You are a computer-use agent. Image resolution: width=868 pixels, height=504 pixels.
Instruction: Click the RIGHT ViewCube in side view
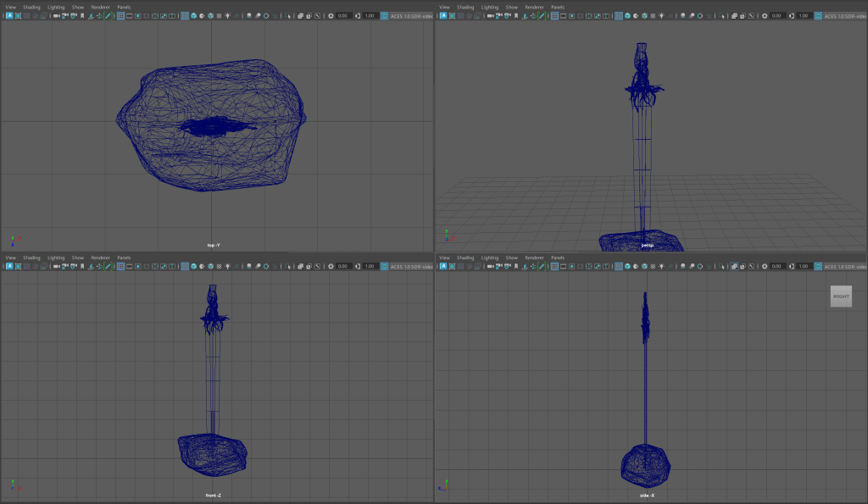(x=841, y=296)
